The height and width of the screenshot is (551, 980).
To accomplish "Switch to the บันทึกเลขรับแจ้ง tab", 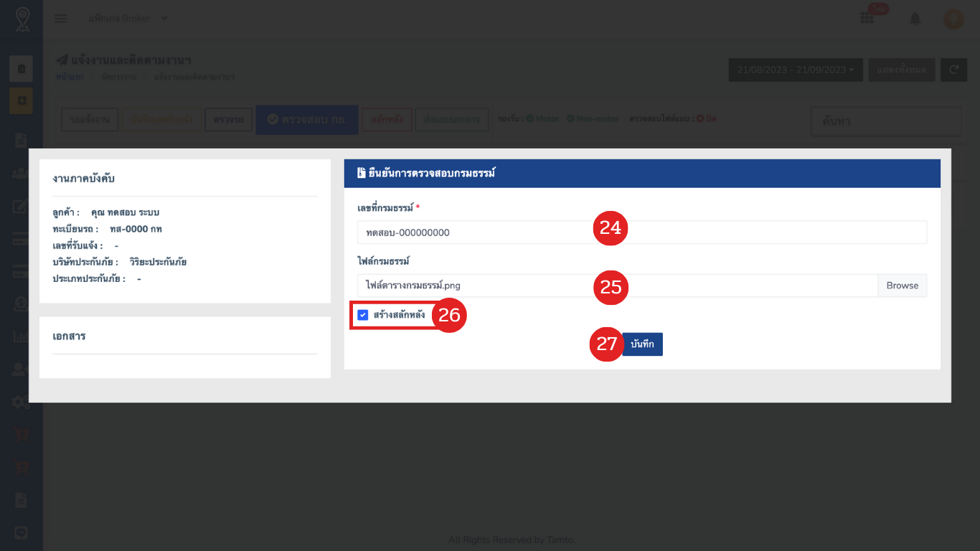I will tap(161, 120).
